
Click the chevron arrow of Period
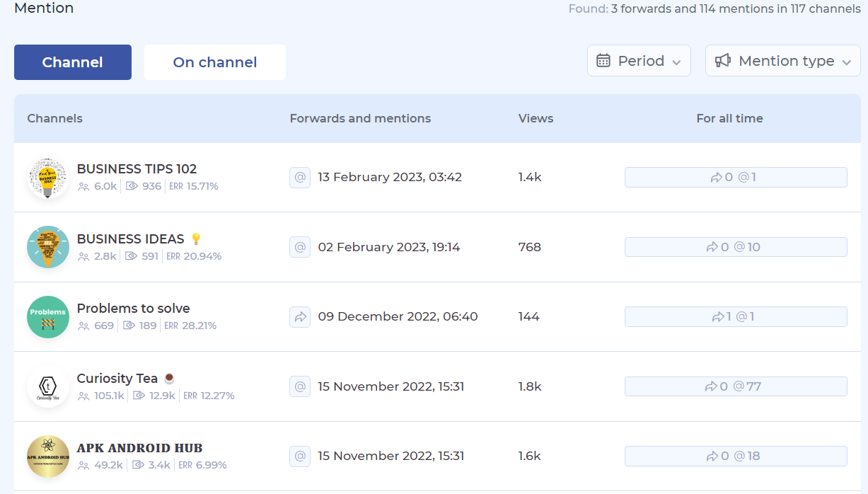(x=676, y=62)
